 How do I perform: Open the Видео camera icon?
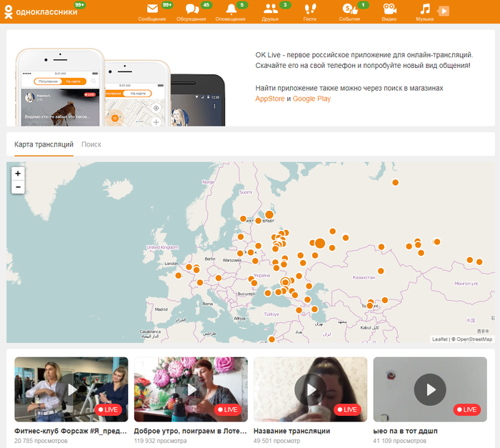pos(389,9)
